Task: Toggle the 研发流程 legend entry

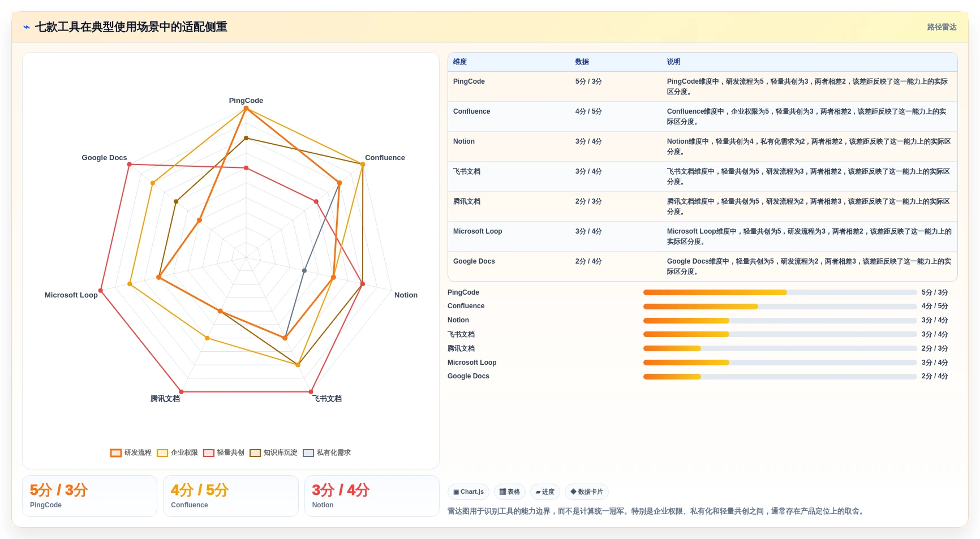Action: [x=131, y=452]
